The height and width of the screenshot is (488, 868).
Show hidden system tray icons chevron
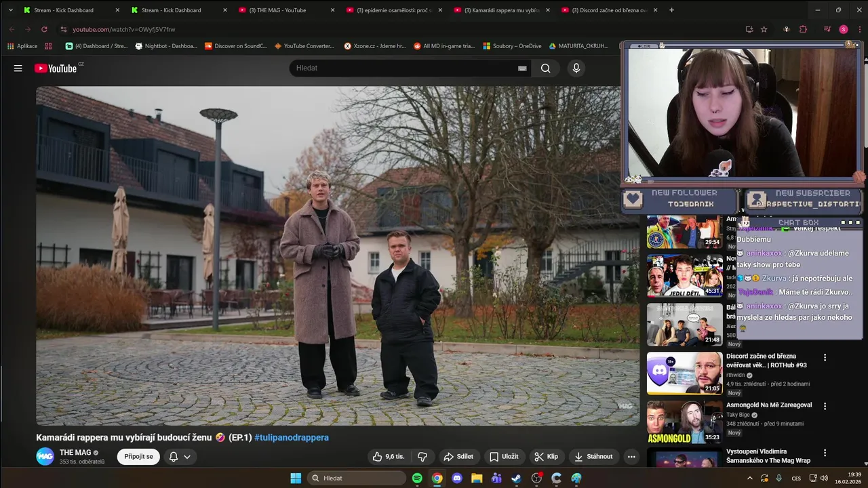tap(750, 478)
